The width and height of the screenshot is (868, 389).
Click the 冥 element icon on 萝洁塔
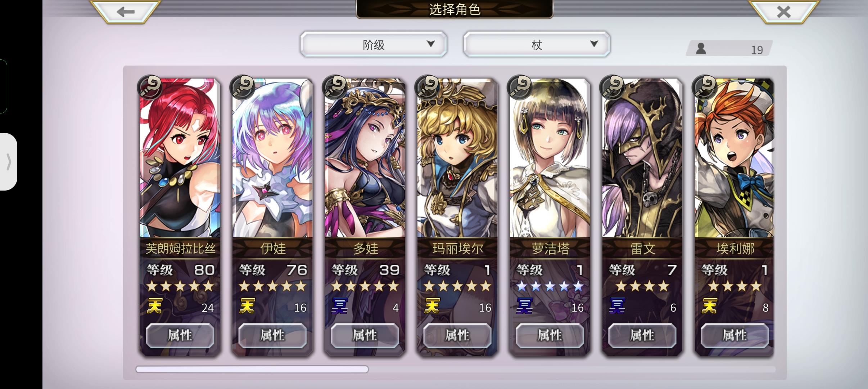tap(524, 306)
